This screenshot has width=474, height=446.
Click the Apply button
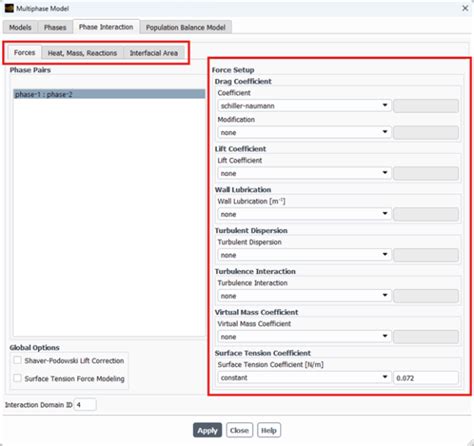pos(207,430)
